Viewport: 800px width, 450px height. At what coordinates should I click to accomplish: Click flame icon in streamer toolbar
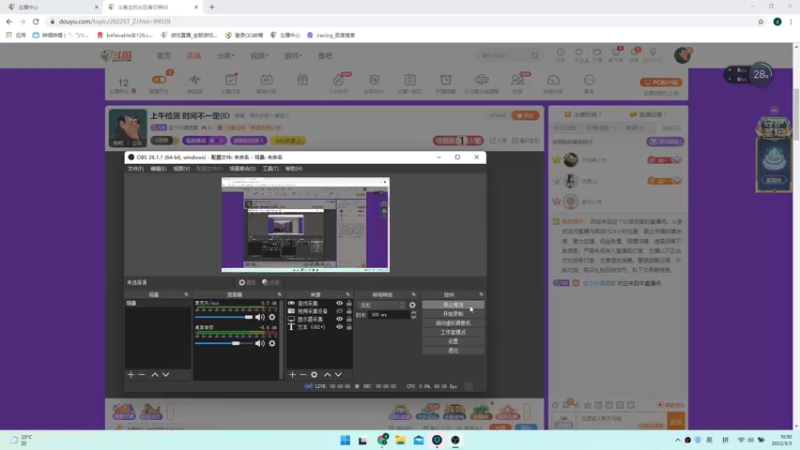click(338, 80)
